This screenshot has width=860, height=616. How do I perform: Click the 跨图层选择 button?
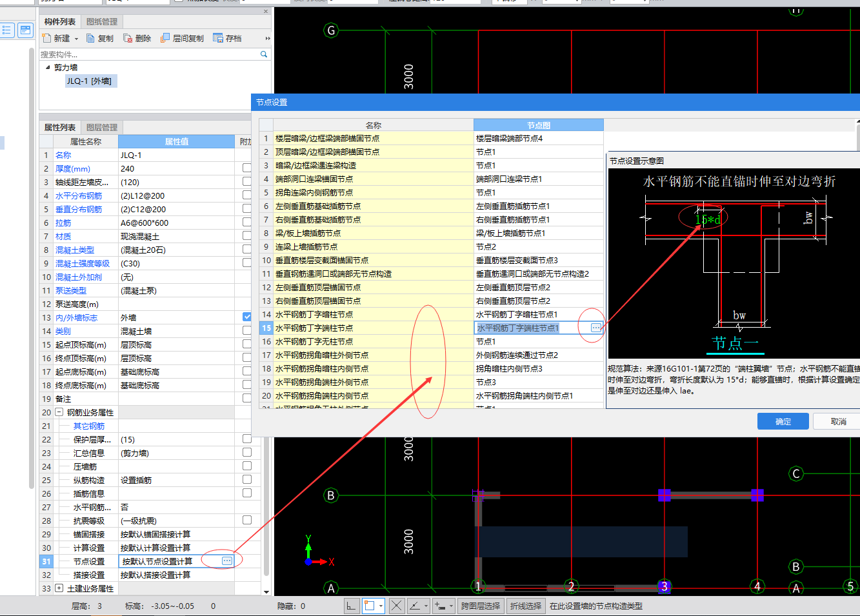tap(480, 606)
